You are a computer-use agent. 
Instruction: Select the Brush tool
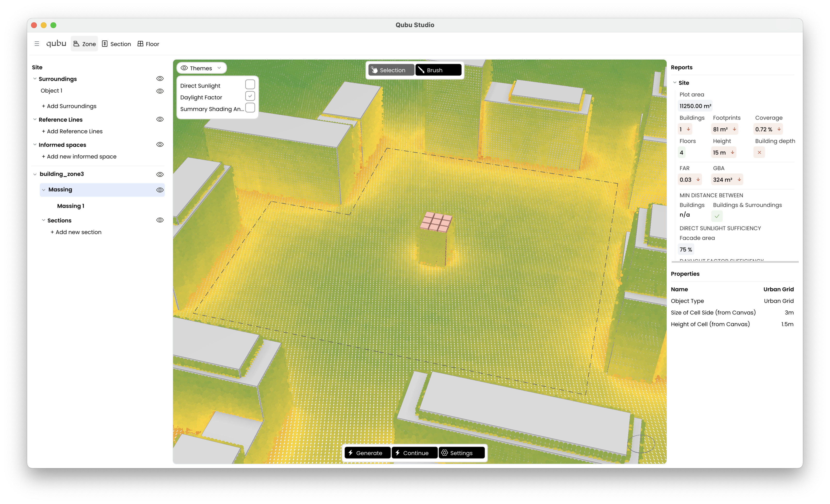click(x=438, y=70)
